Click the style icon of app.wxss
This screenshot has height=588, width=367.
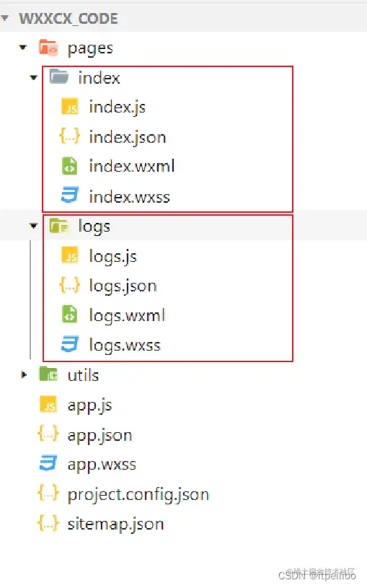[48, 462]
